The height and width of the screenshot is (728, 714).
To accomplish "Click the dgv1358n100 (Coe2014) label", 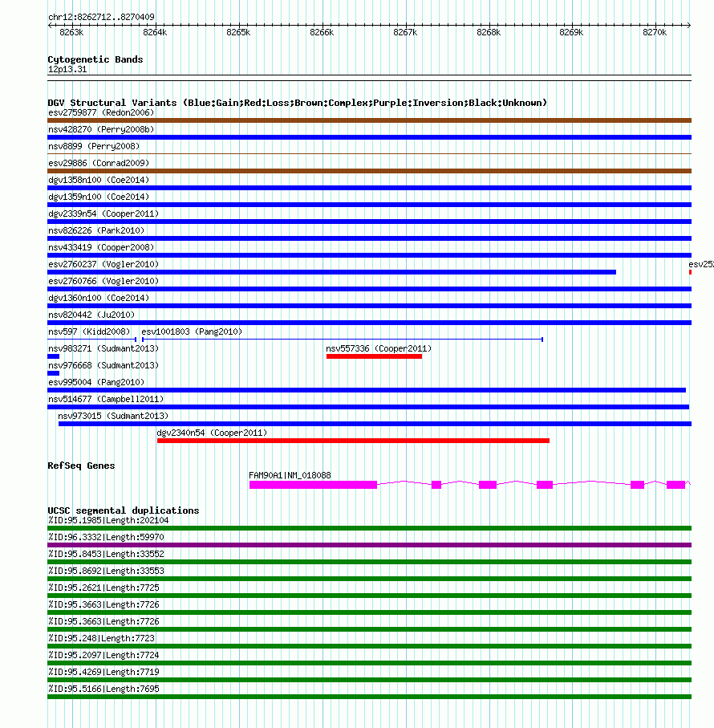I will [99, 180].
